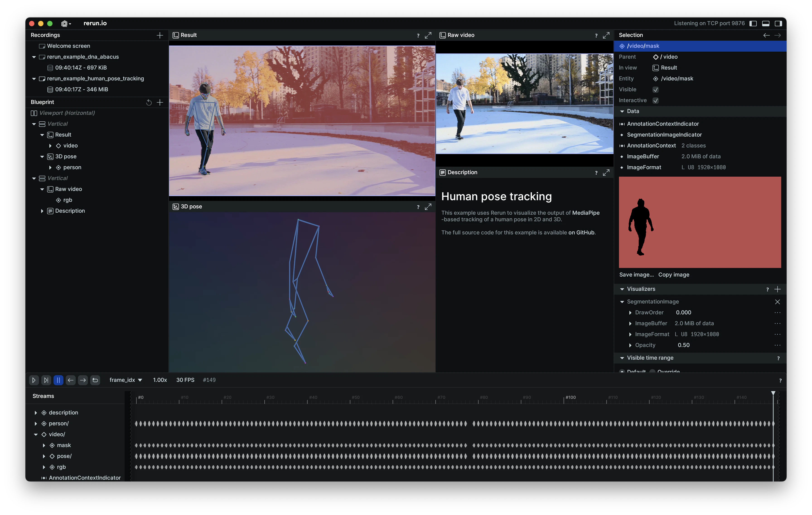Select the Welcome screen entry
812x515 pixels.
(68, 46)
